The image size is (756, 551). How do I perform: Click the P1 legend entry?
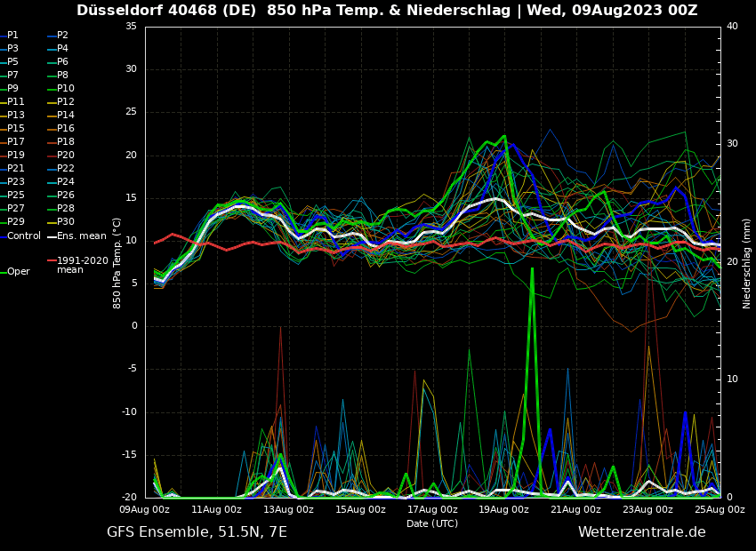12,36
